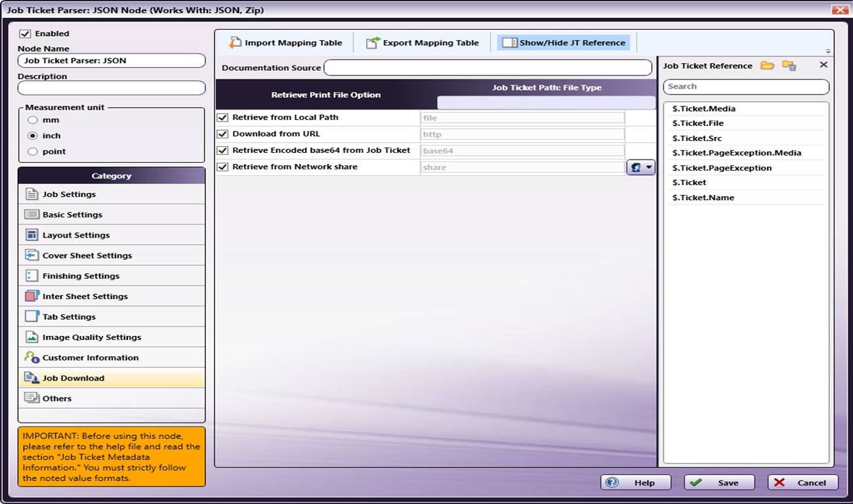The image size is (853, 504).
Task: Select $.Ticket.Src in reference list
Action: point(746,138)
